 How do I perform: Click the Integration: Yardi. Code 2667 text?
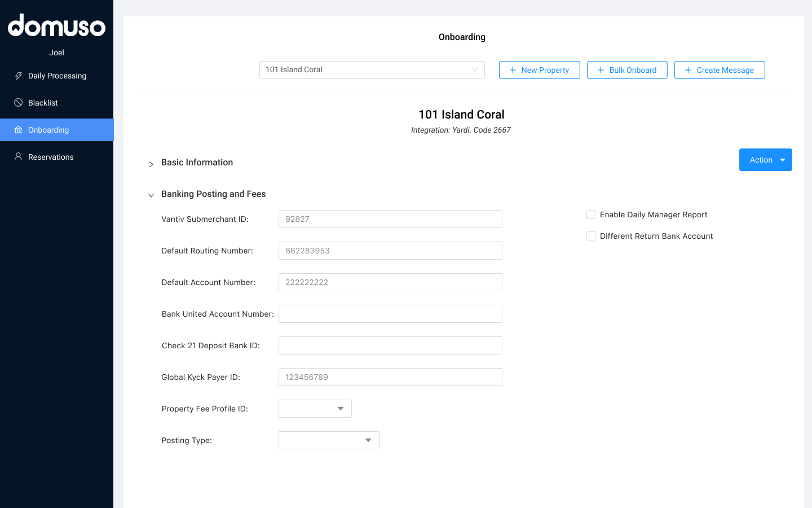tap(461, 130)
